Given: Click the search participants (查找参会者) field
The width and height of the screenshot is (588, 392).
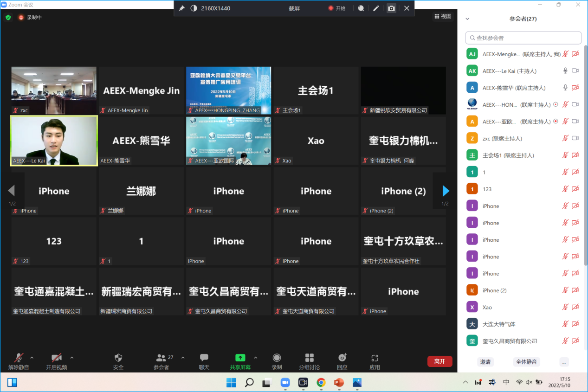Looking at the screenshot, I should (523, 38).
